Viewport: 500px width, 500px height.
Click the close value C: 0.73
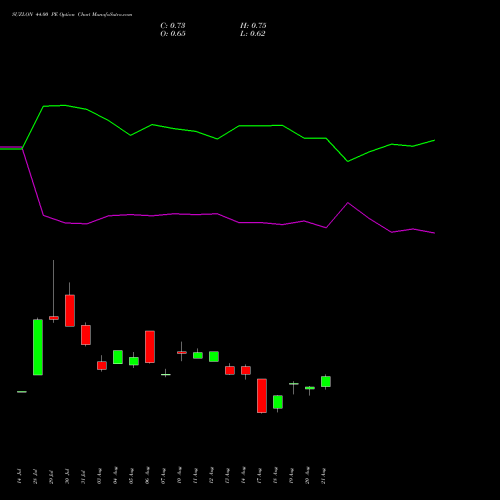173,26
